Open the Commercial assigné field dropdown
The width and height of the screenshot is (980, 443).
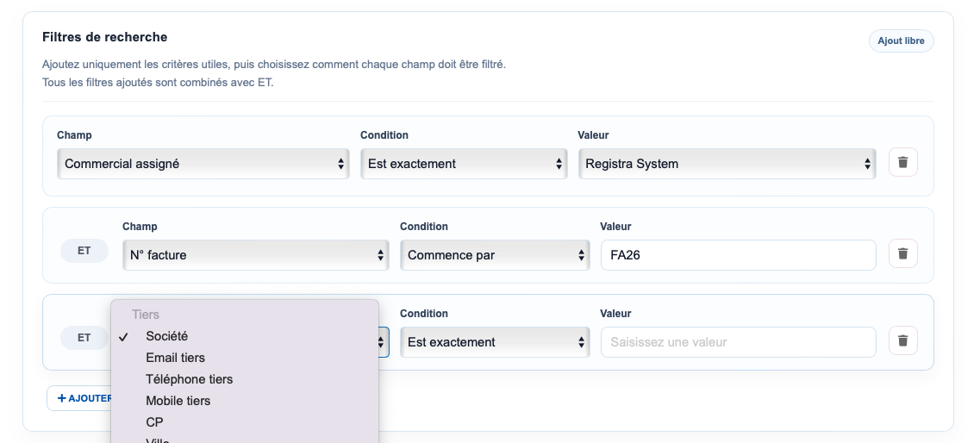coord(203,164)
